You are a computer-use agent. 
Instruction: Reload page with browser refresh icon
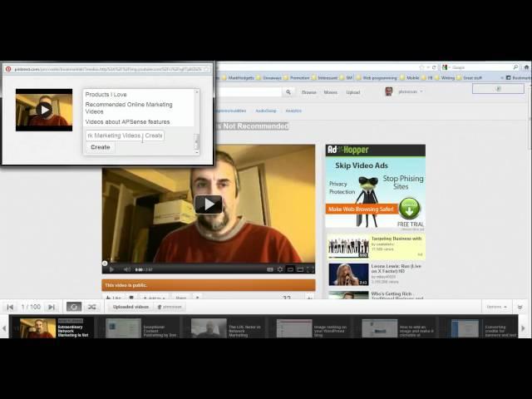[x=434, y=67]
